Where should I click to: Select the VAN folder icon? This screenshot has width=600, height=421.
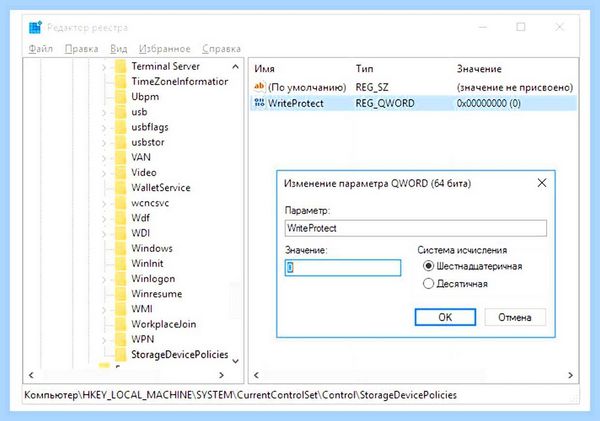pyautogui.click(x=121, y=157)
